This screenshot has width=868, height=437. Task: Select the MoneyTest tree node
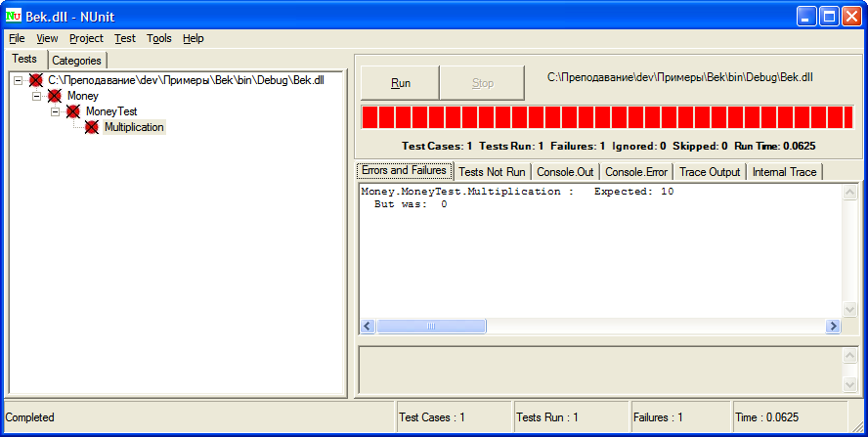click(111, 111)
